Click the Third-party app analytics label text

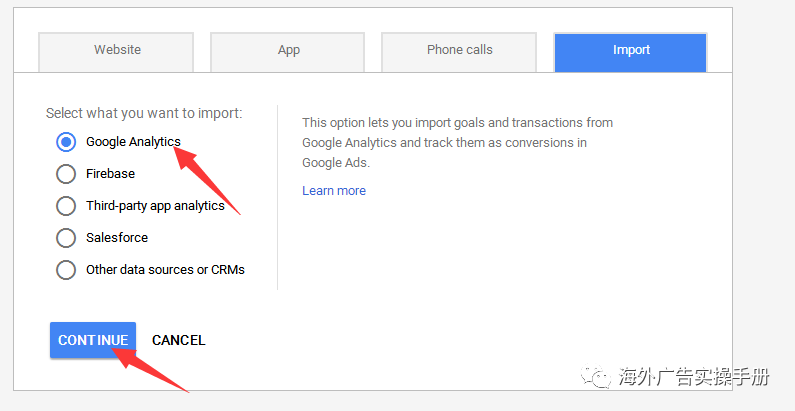[x=155, y=206]
